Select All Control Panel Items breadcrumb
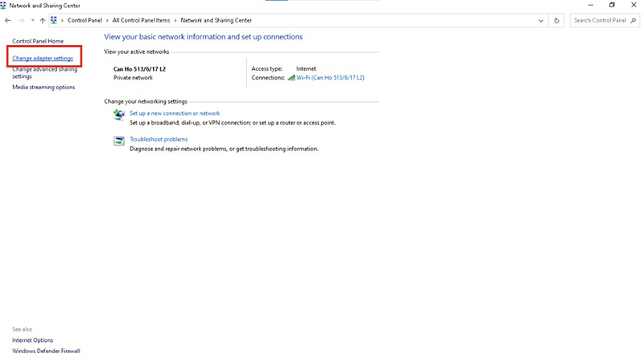Image resolution: width=644 pixels, height=362 pixels. [x=142, y=20]
